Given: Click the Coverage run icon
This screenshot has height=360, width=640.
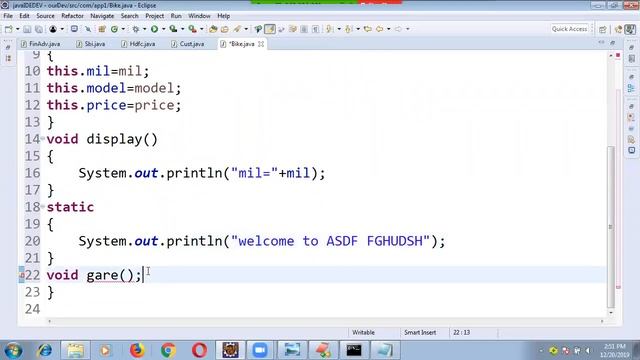Looking at the screenshot, I should pyautogui.click(x=173, y=29).
